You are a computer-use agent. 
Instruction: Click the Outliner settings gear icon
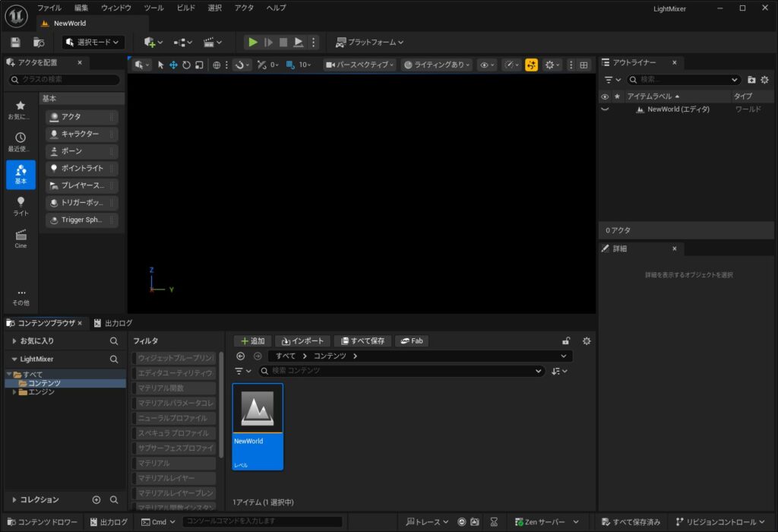click(764, 80)
